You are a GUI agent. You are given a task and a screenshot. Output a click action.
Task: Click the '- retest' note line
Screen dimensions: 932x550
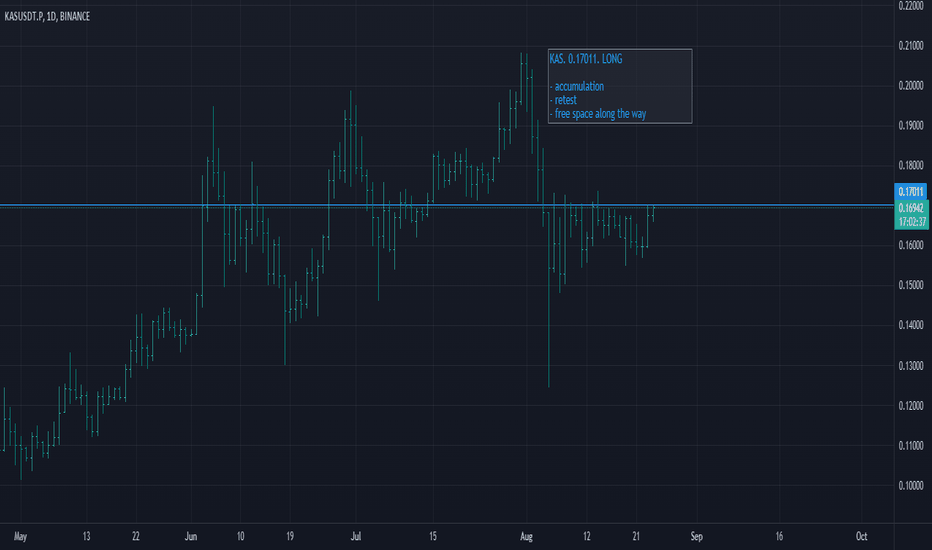coord(563,100)
